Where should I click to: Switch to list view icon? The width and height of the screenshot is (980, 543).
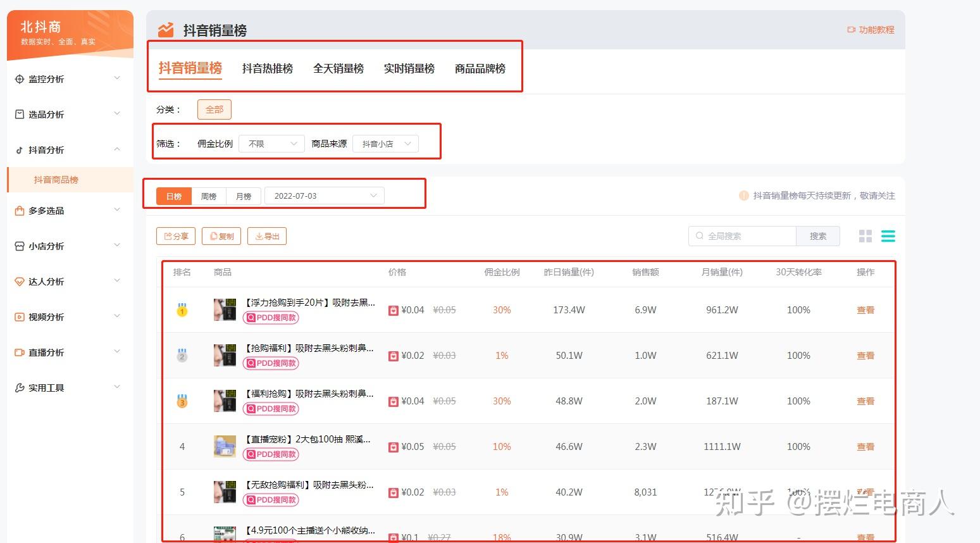tap(888, 236)
